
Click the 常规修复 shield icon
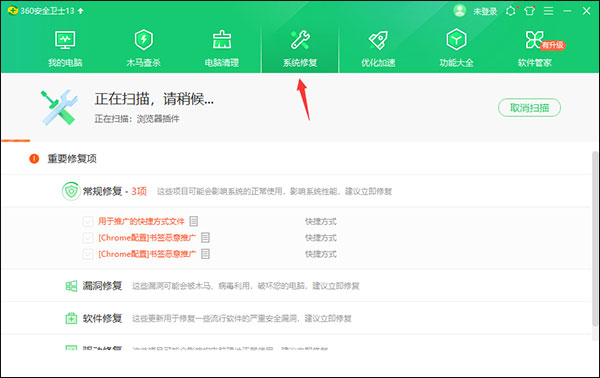coord(71,191)
